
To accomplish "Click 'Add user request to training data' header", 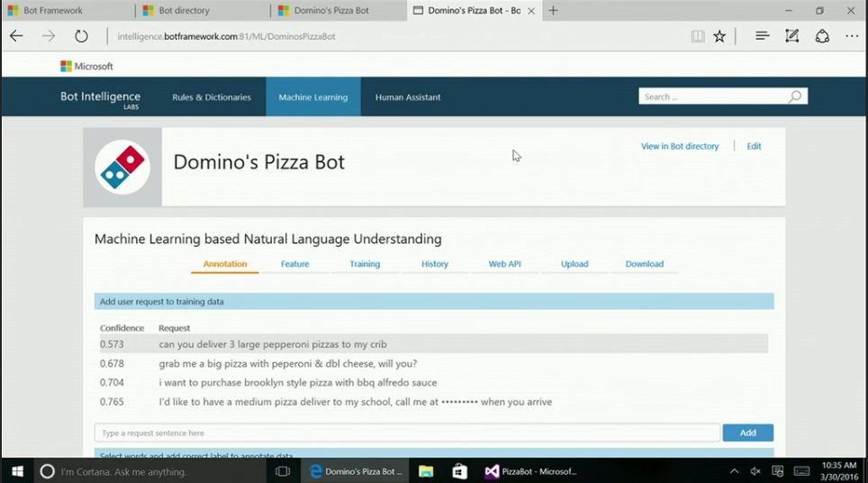I will pyautogui.click(x=434, y=302).
